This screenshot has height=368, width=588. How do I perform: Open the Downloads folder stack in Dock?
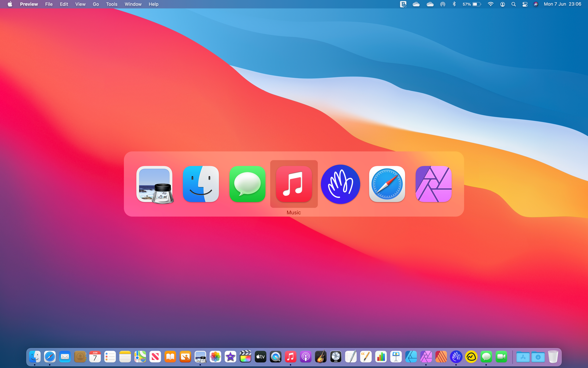tap(538, 357)
